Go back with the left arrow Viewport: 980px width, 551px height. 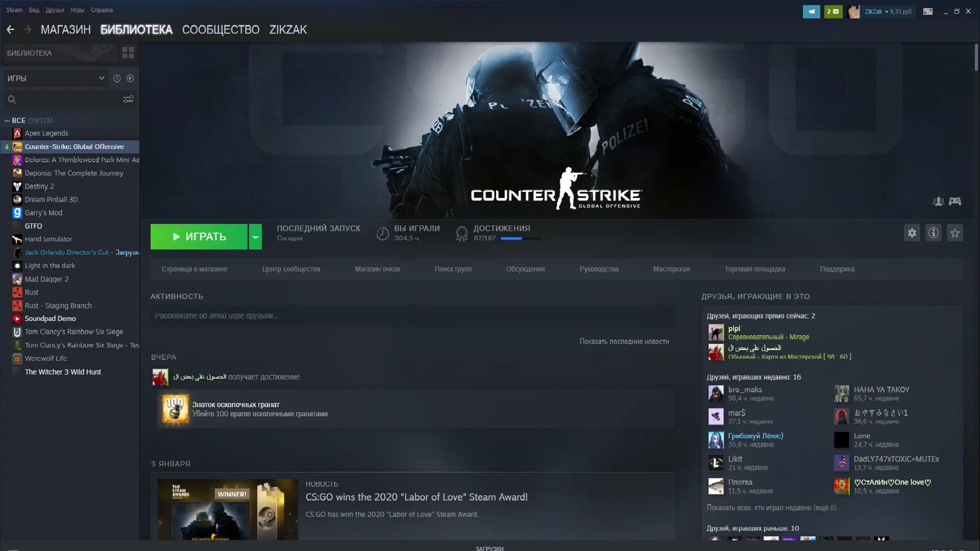[x=10, y=30]
